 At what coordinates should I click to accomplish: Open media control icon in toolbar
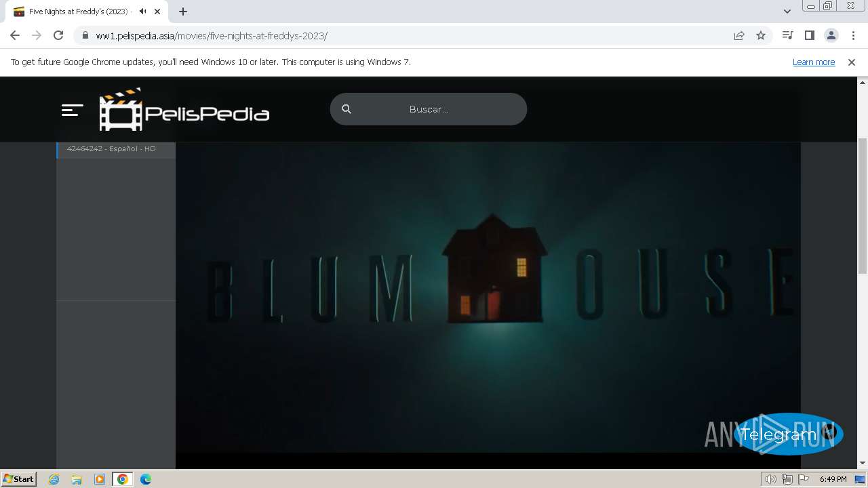787,35
